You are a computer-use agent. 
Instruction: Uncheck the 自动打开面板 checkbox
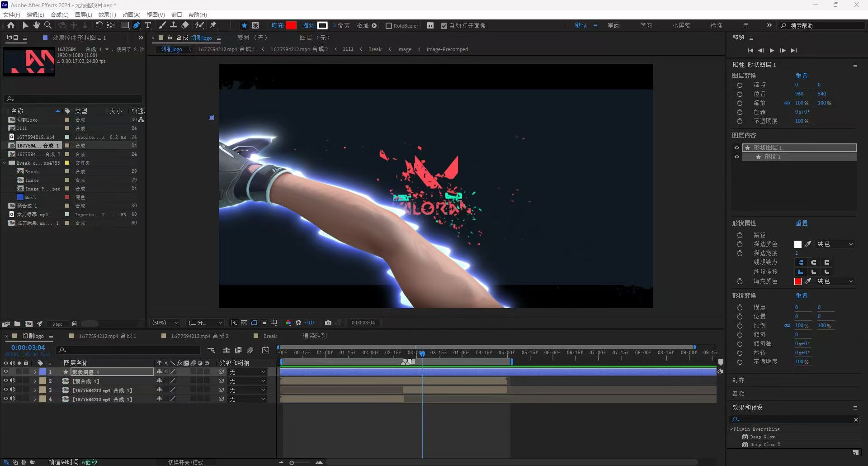(444, 26)
